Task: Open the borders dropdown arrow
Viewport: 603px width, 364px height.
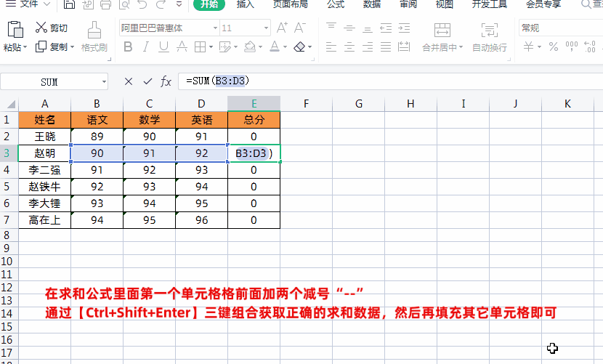Action: (211, 47)
